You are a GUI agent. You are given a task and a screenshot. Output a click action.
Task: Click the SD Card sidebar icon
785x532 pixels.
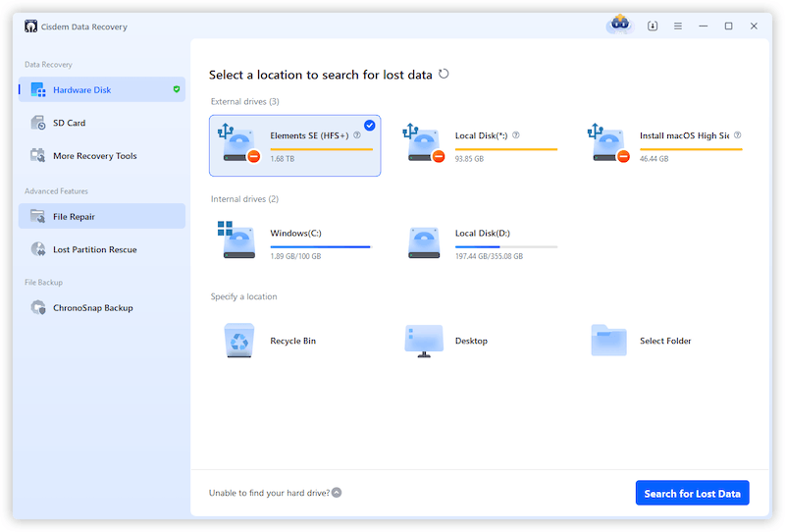(x=38, y=123)
